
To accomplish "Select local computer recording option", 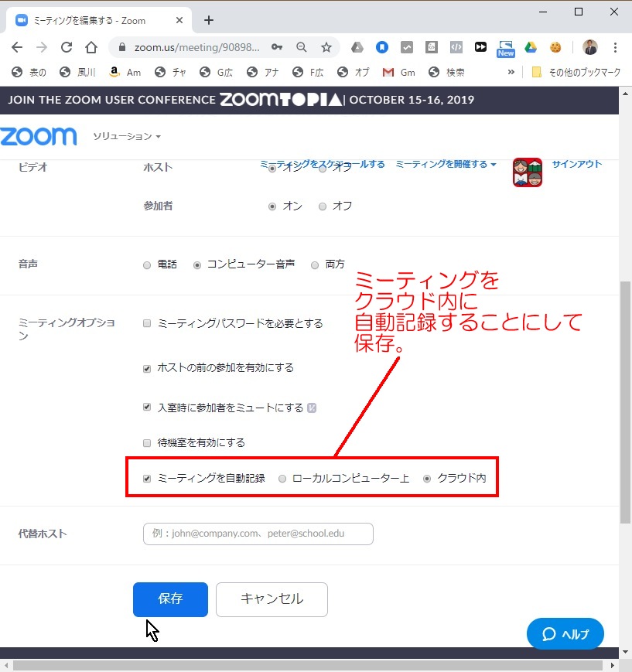I will 282,479.
